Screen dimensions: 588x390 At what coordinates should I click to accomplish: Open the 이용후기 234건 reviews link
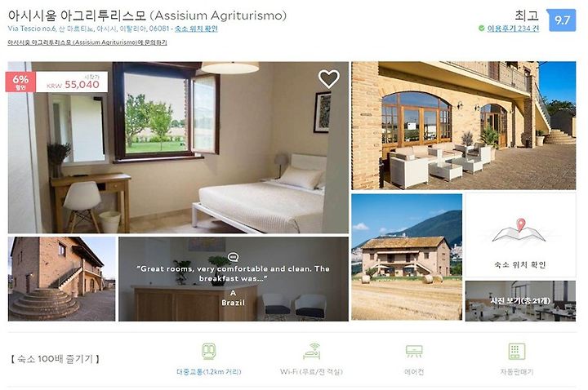513,29
